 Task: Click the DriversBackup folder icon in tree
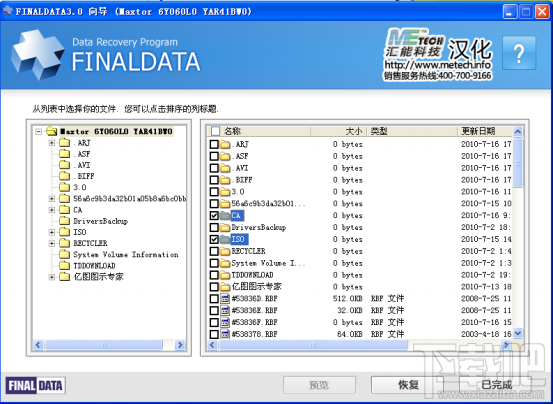65,221
